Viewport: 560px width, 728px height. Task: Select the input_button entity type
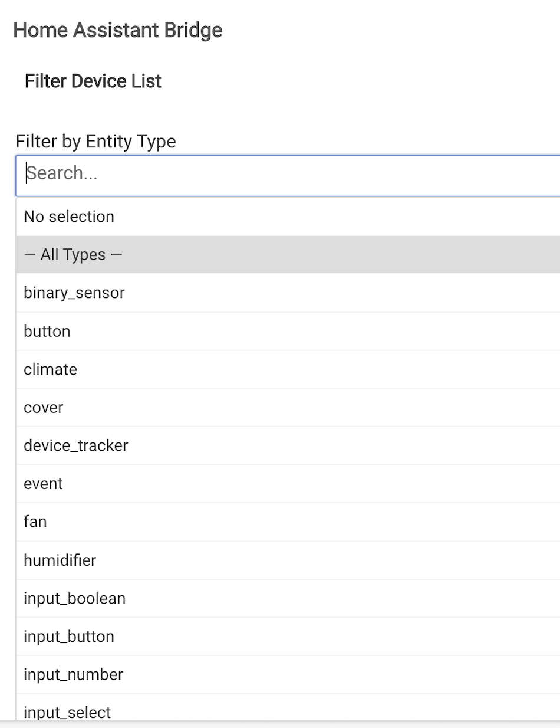(x=69, y=637)
